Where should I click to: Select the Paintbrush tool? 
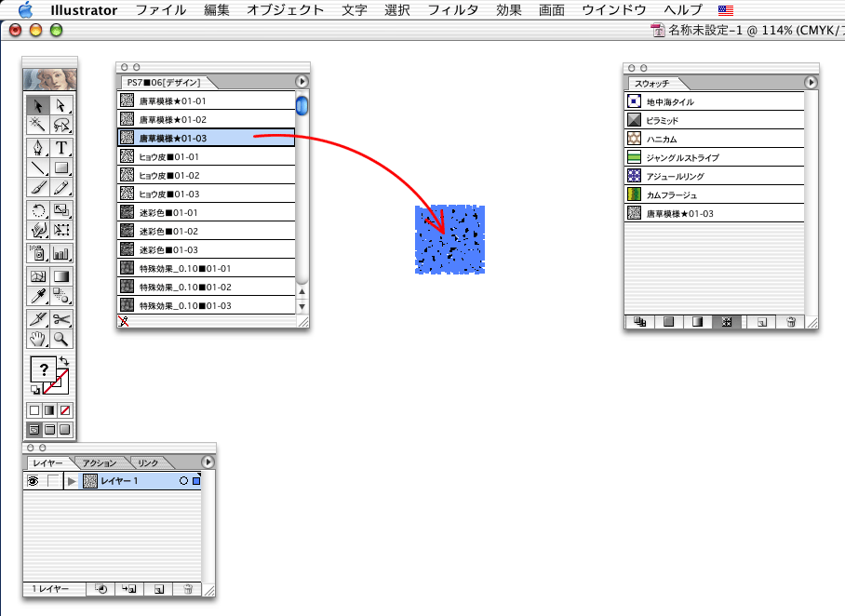coord(38,188)
